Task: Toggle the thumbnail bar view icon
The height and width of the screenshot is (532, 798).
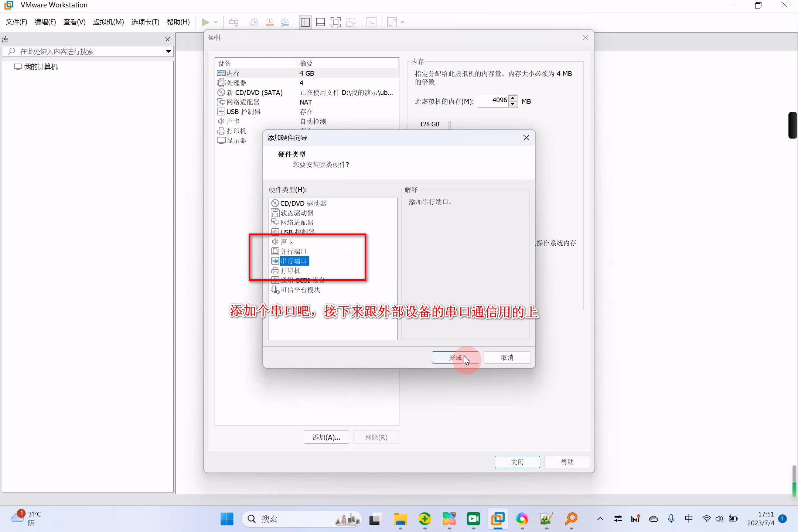Action: pos(320,23)
